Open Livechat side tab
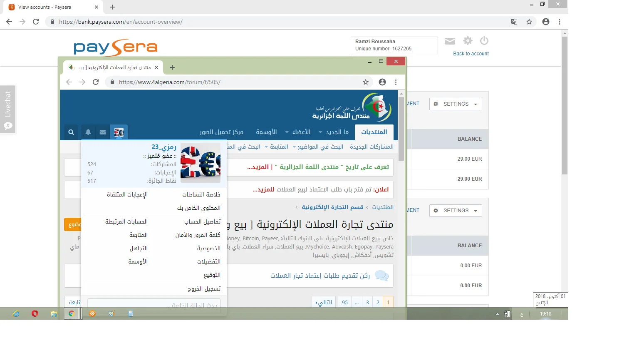Image resolution: width=644 pixels, height=348 pixels. [x=8, y=109]
